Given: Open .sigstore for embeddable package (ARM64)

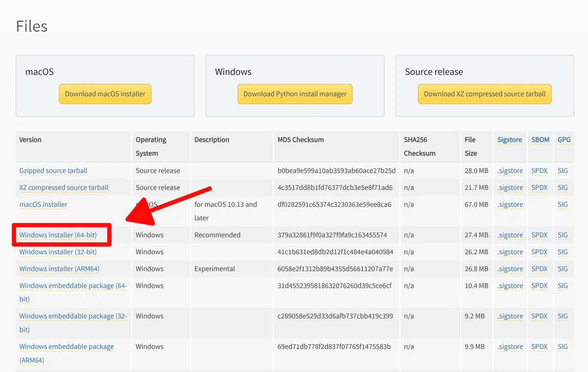Looking at the screenshot, I should click(x=510, y=347).
